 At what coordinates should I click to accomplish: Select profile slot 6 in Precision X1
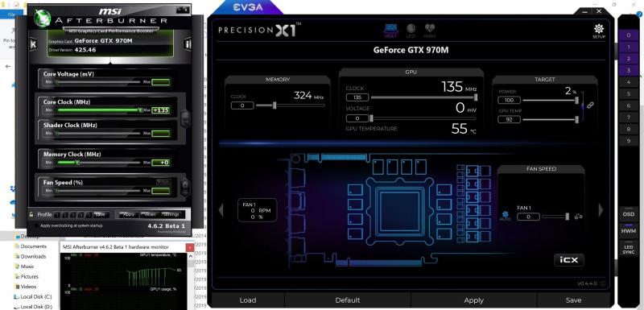[x=629, y=105]
